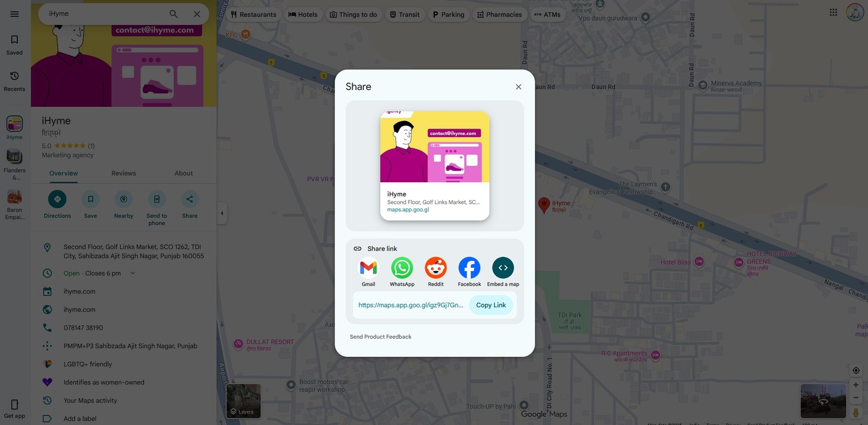Click the iHyme share preview card
The image size is (868, 425).
point(435,166)
